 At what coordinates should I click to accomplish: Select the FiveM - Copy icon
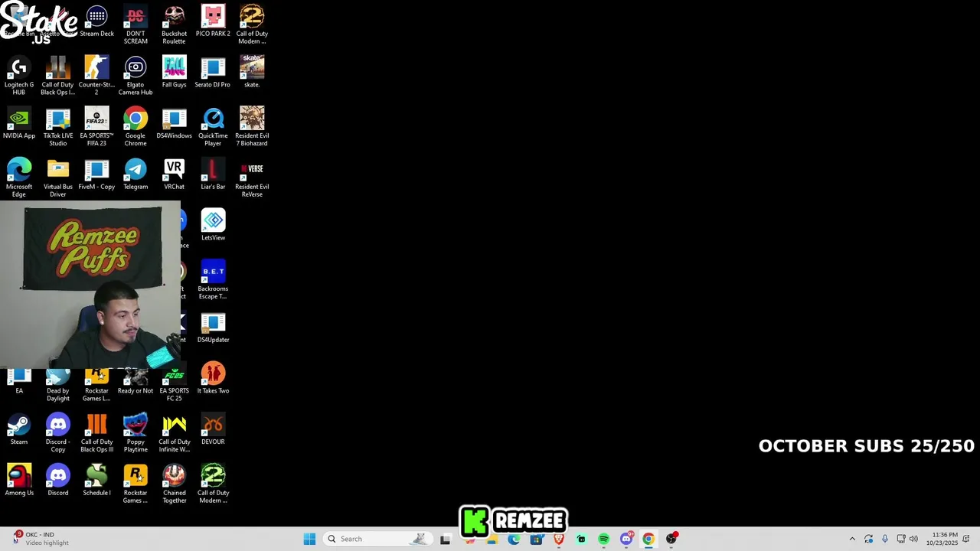[x=96, y=174]
